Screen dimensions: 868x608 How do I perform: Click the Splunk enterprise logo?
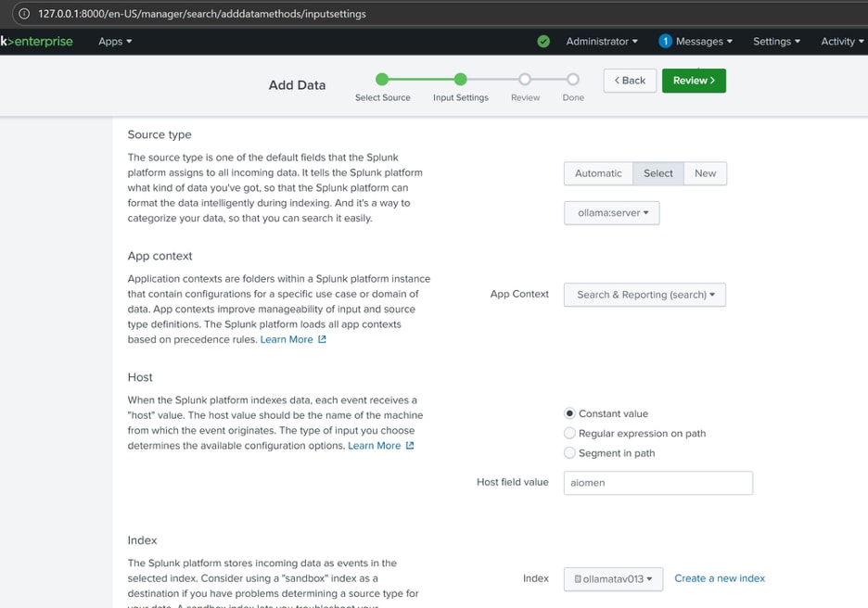[x=37, y=41]
